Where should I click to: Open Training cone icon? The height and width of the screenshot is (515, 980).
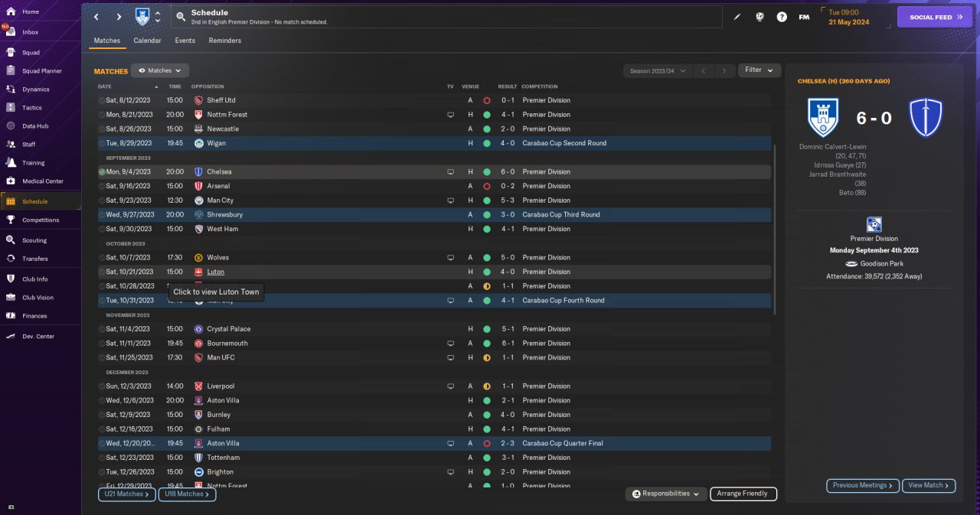(x=11, y=163)
